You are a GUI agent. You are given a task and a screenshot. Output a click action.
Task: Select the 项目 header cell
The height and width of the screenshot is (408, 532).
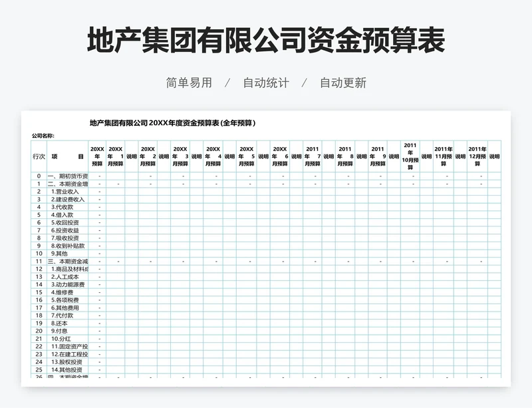click(68, 156)
